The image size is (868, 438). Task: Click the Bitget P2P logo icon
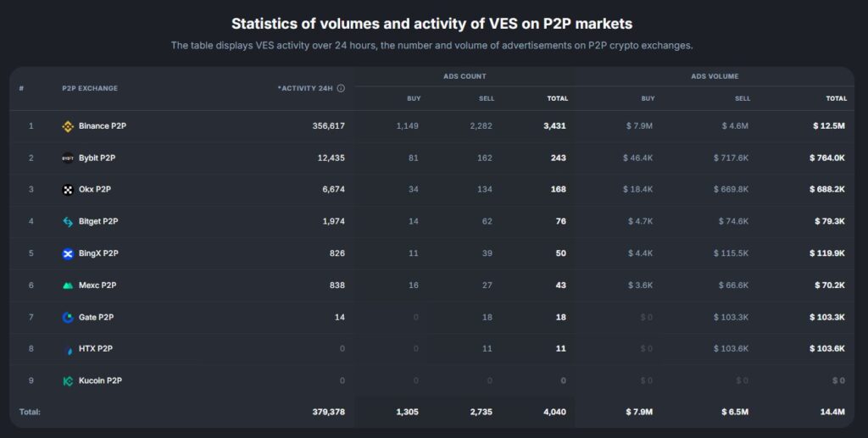(68, 222)
